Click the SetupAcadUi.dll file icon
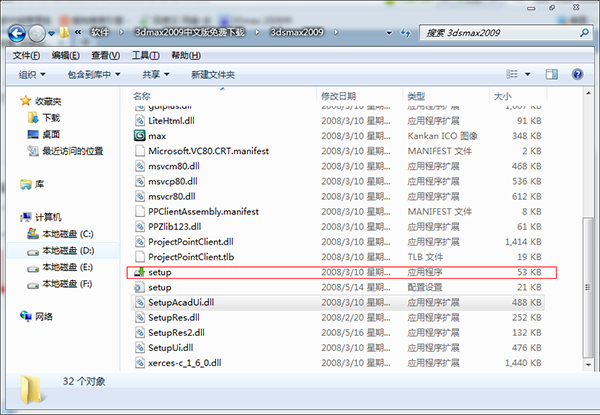This screenshot has width=600, height=415. [x=140, y=302]
